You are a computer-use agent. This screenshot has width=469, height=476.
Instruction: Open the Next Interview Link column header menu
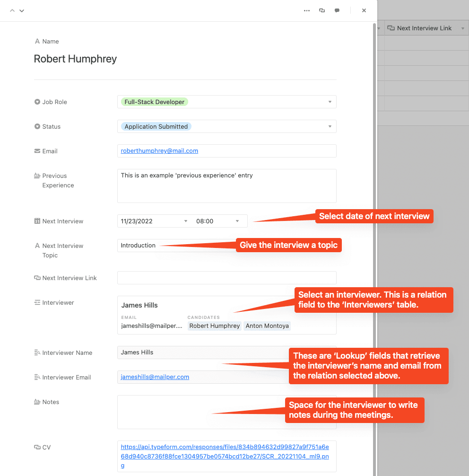462,28
